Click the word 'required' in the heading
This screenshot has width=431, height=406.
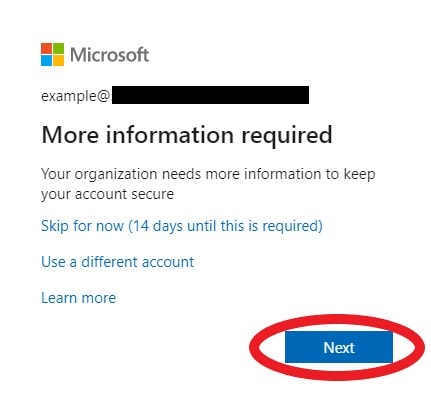point(287,136)
